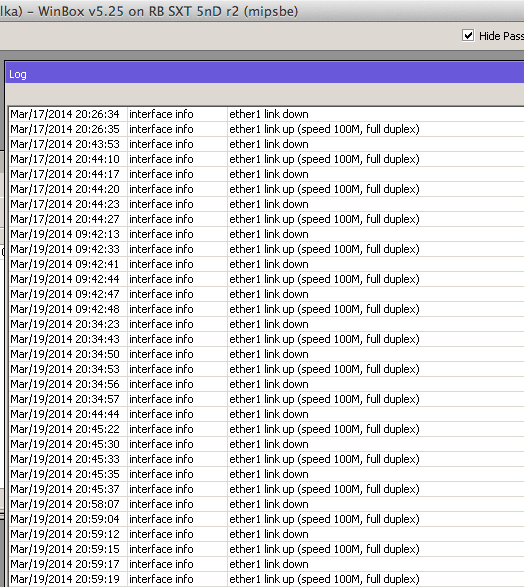Select log entry Mar/17/2014 20:44:20
This screenshot has height=587, width=524.
[x=266, y=189]
